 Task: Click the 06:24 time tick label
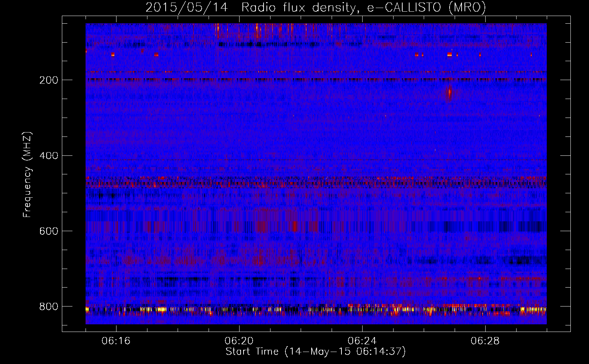[x=362, y=341]
